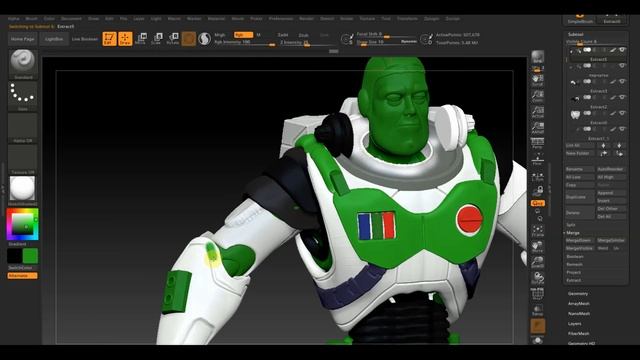Image resolution: width=640 pixels, height=360 pixels.
Task: Adjust the Rgb Intensity slider
Action: (244, 42)
